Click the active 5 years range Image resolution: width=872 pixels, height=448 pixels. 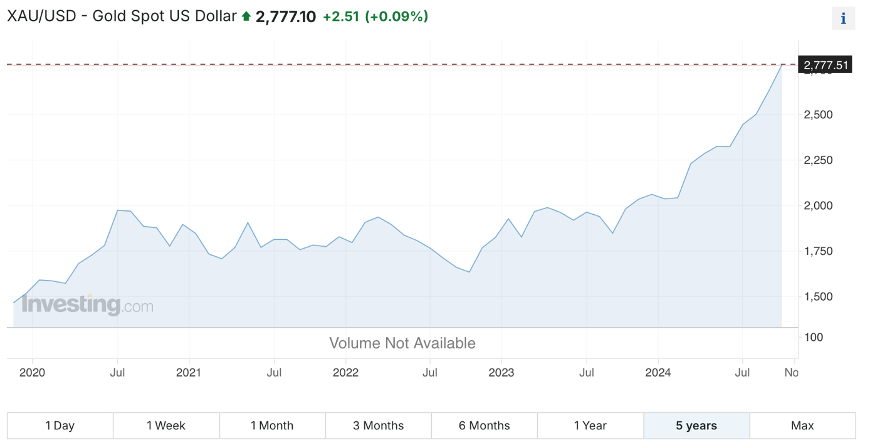pos(696,426)
